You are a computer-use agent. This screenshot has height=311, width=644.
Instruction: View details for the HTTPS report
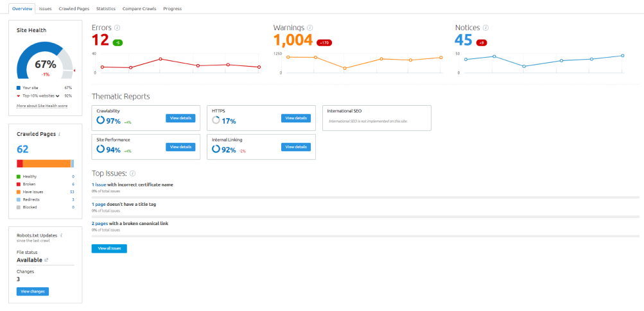[296, 118]
